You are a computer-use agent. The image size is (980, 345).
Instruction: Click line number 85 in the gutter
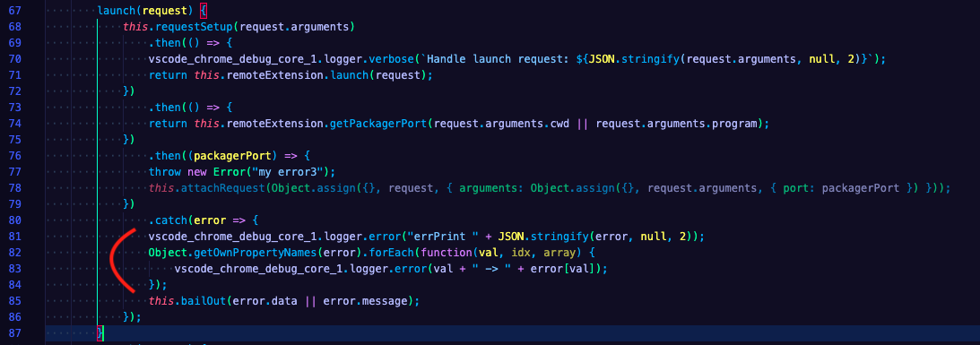14,301
